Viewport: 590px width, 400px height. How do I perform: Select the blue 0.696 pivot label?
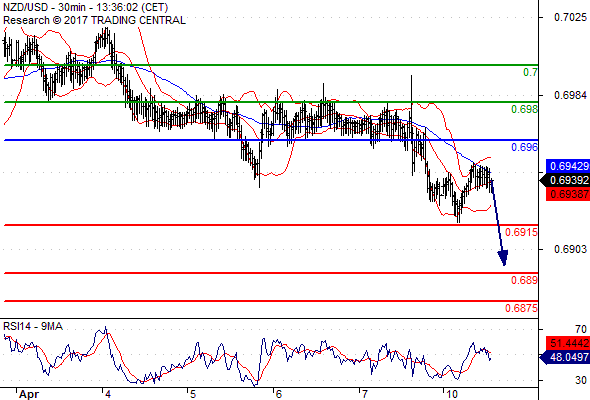pyautogui.click(x=525, y=147)
